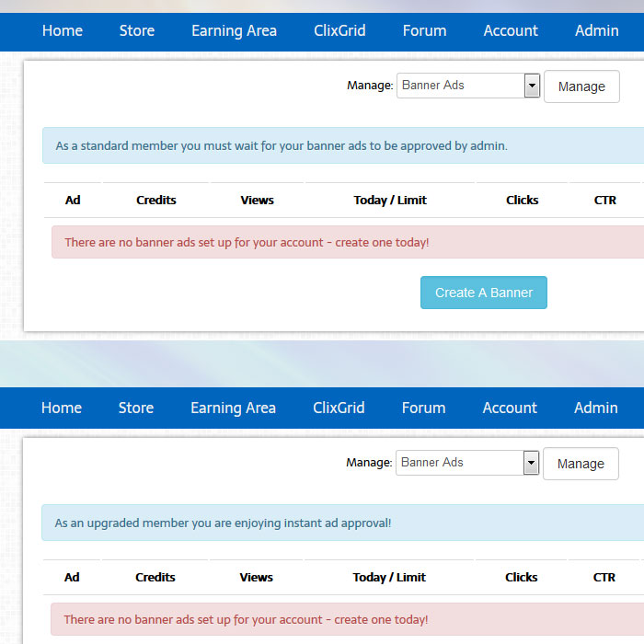This screenshot has height=644, width=644.
Task: Expand the Banner Ads dropdown in the standard member panel
Action: (468, 86)
